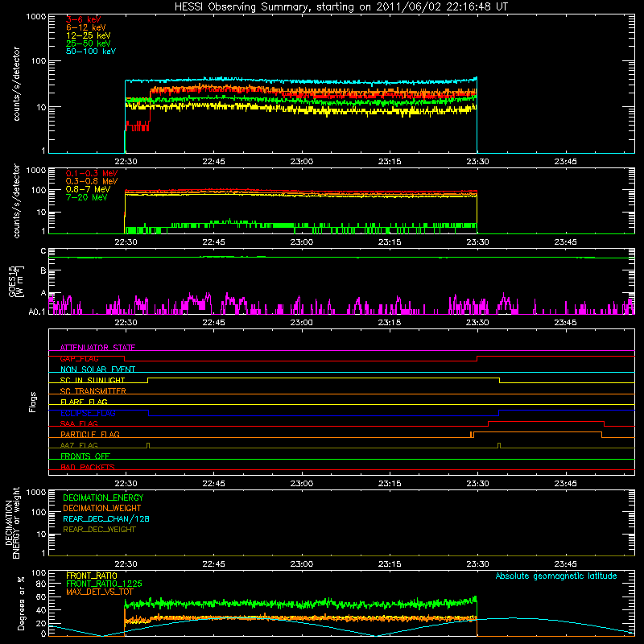Image resolution: width=644 pixels, height=644 pixels.
Task: Select the 'FRONT_RATIO_1225' legend label
Action: (x=104, y=584)
